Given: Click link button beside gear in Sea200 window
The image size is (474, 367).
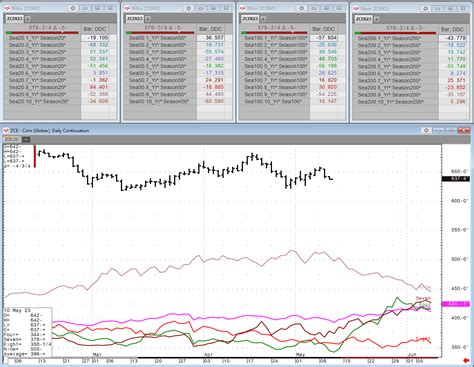Looking at the screenshot, I should tap(438, 8).
